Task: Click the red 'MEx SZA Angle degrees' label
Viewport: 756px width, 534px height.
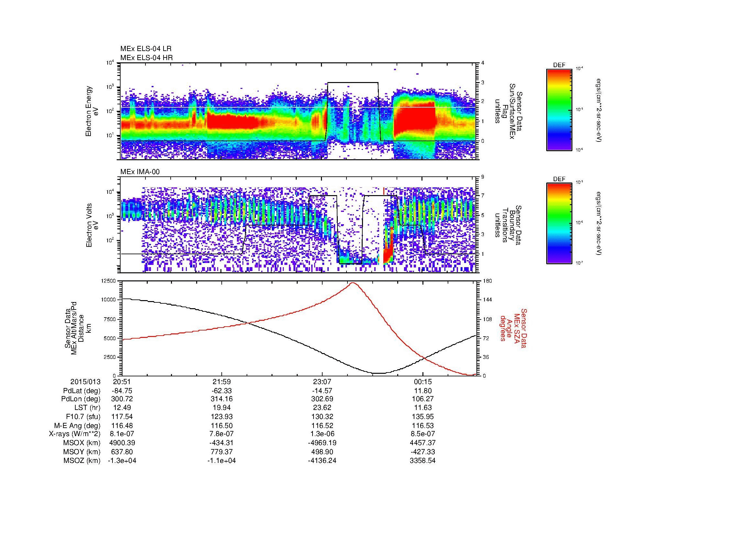Action: point(513,328)
